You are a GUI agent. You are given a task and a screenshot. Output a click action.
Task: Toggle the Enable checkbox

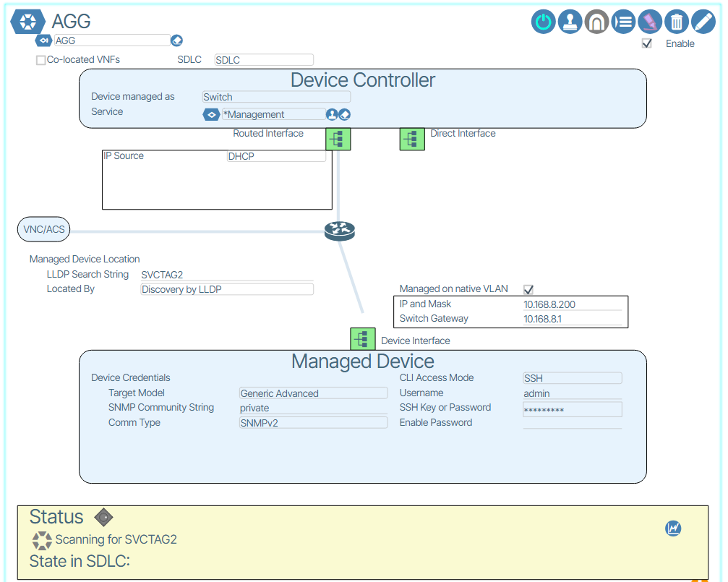click(x=647, y=43)
